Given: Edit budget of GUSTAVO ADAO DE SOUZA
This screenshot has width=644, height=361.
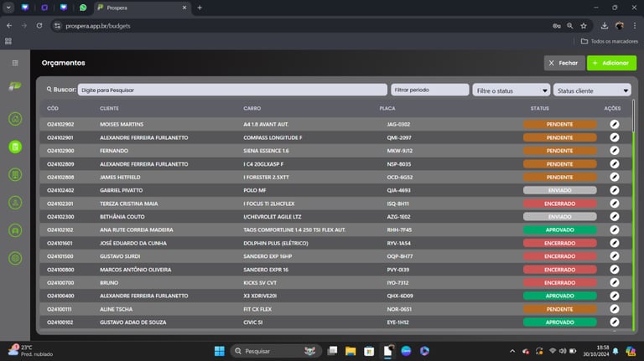Looking at the screenshot, I should [x=615, y=322].
